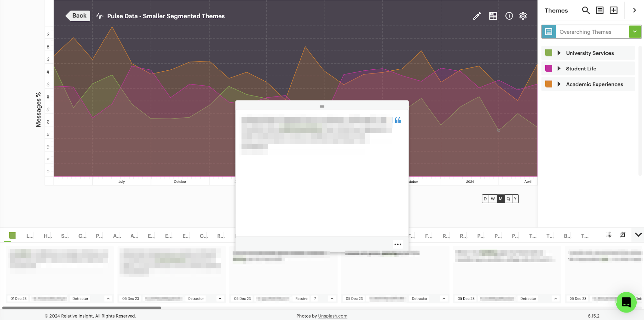Click the horizontal scrollbar under the message cards
644x320 pixels.
[x=81, y=308]
